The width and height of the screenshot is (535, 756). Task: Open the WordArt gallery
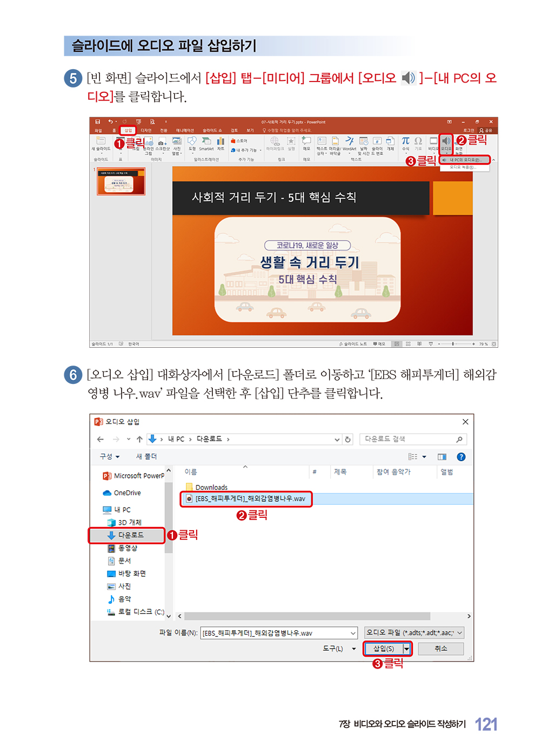click(350, 144)
